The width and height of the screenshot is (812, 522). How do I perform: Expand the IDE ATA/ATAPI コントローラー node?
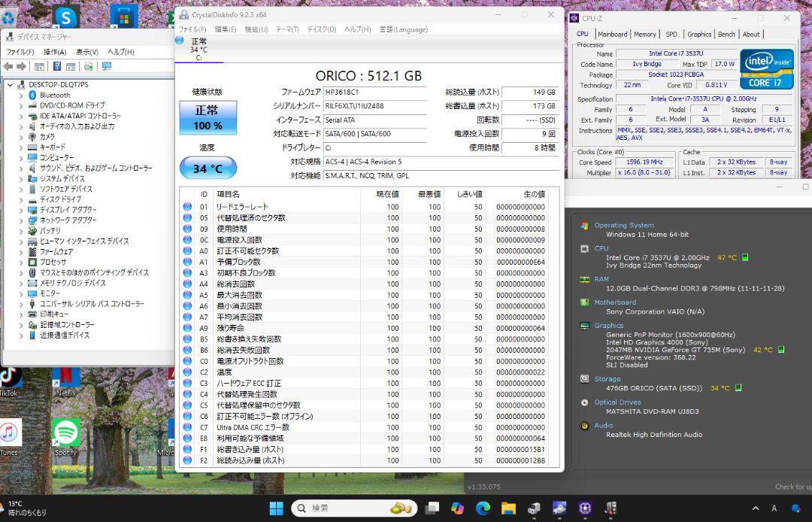tap(21, 116)
